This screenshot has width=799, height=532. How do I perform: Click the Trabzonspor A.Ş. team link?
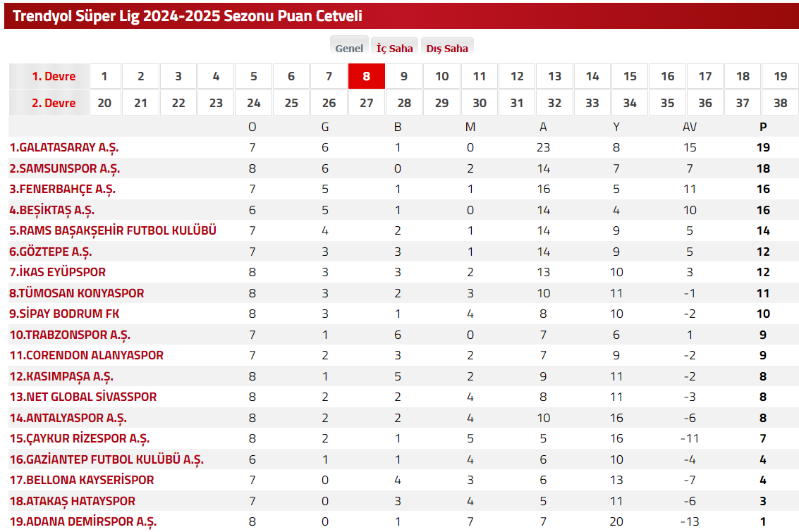click(x=70, y=335)
